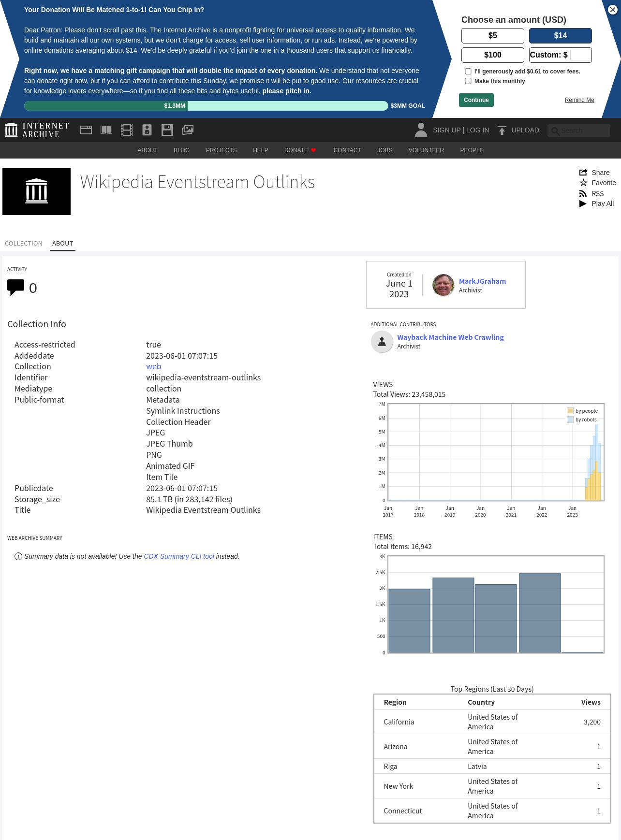Click the Custom amount input field

point(580,55)
